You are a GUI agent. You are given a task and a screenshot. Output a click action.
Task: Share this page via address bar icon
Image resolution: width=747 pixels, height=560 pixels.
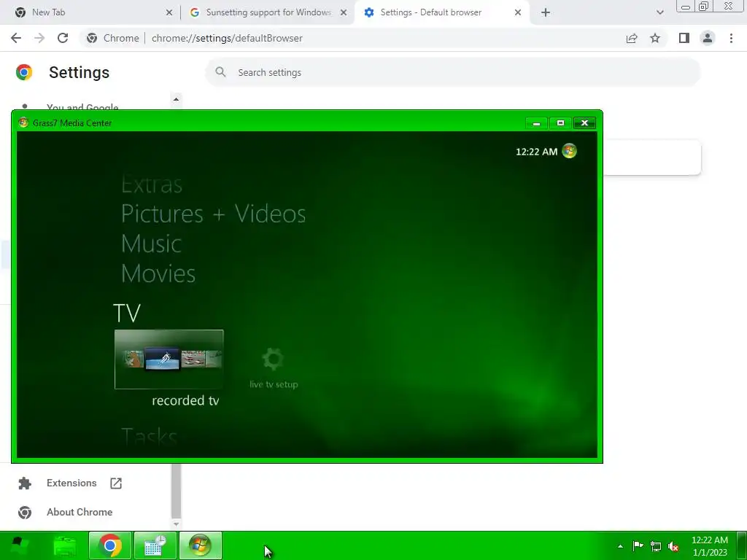(x=632, y=38)
